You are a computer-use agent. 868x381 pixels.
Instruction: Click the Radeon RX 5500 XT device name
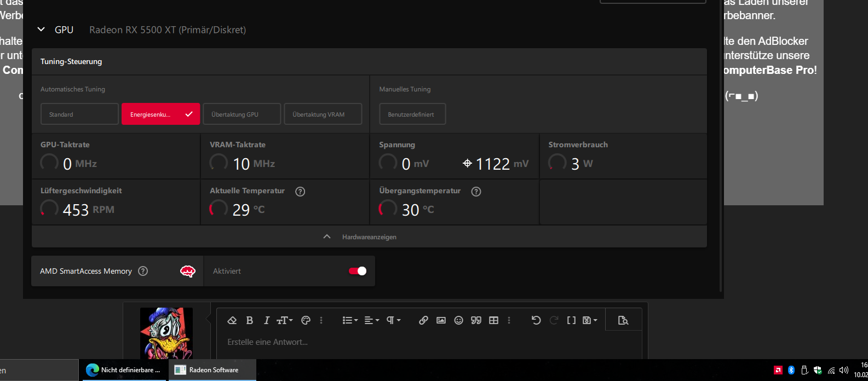[x=168, y=30]
